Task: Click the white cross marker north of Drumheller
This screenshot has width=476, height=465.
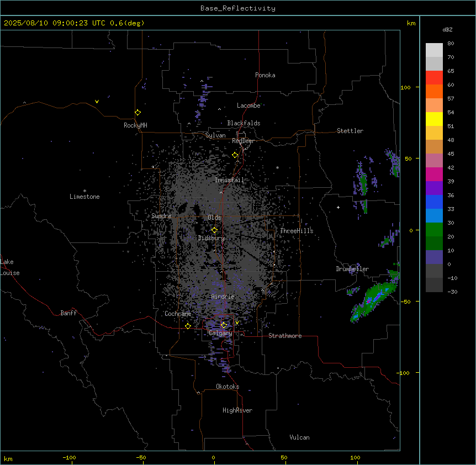Action: pos(338,207)
